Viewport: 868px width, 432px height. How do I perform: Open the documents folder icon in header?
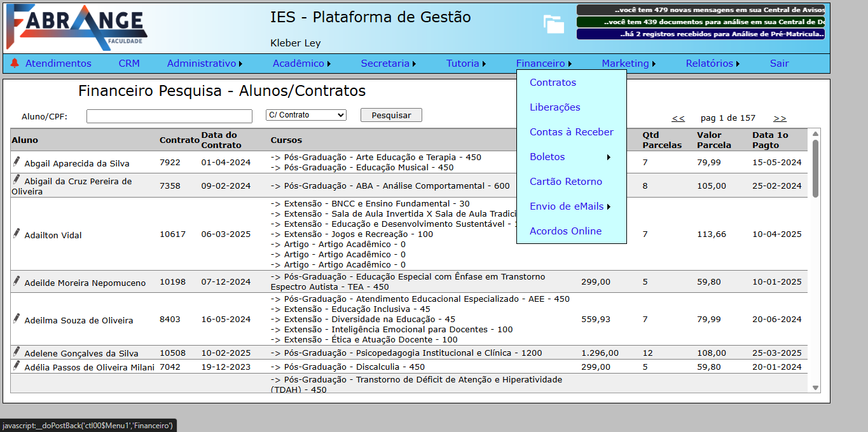coord(554,24)
